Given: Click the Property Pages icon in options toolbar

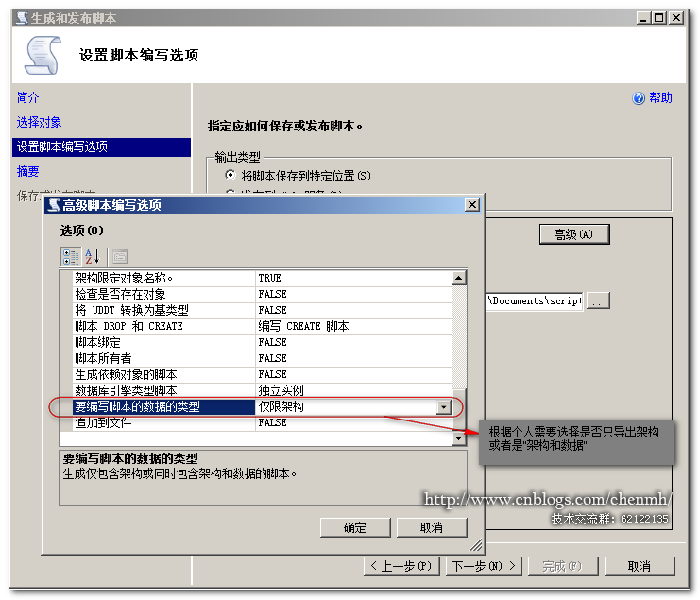Looking at the screenshot, I should pos(118,256).
